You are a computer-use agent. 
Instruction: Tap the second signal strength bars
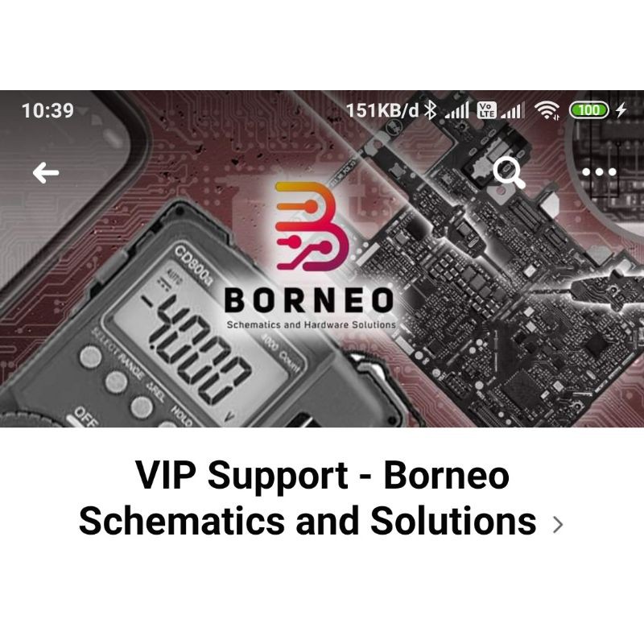coord(513,110)
